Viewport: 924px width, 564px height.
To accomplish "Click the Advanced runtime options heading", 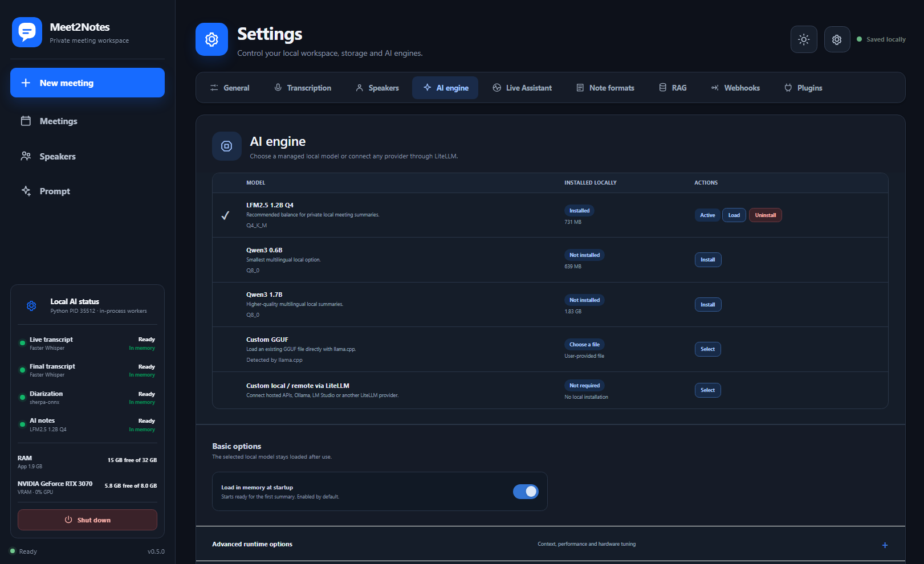I will (252, 544).
